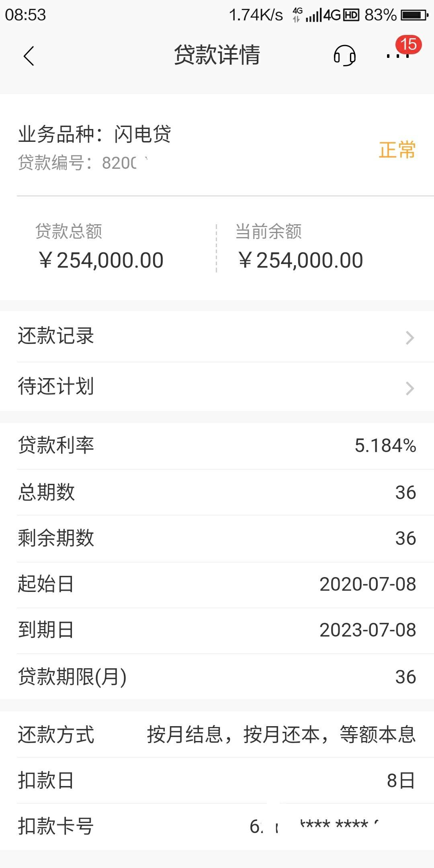This screenshot has height=868, width=434.
Task: Tap the 扣款卡号 card number row
Action: tap(217, 827)
